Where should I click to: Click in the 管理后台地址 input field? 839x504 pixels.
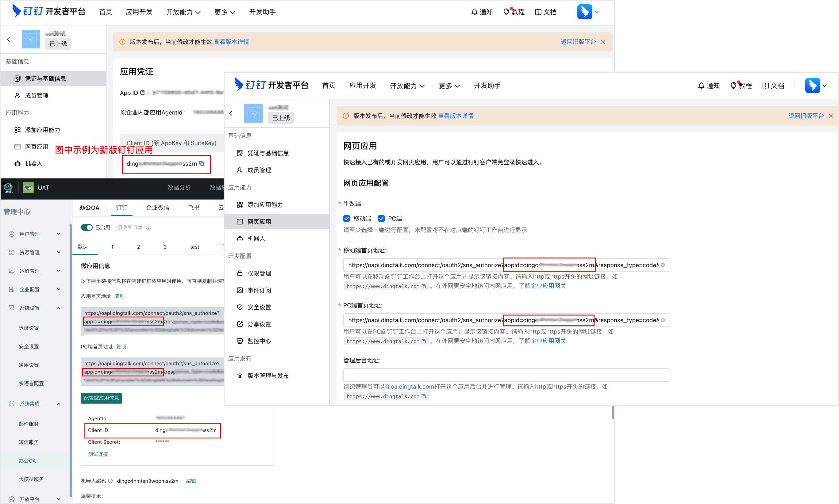coord(506,375)
